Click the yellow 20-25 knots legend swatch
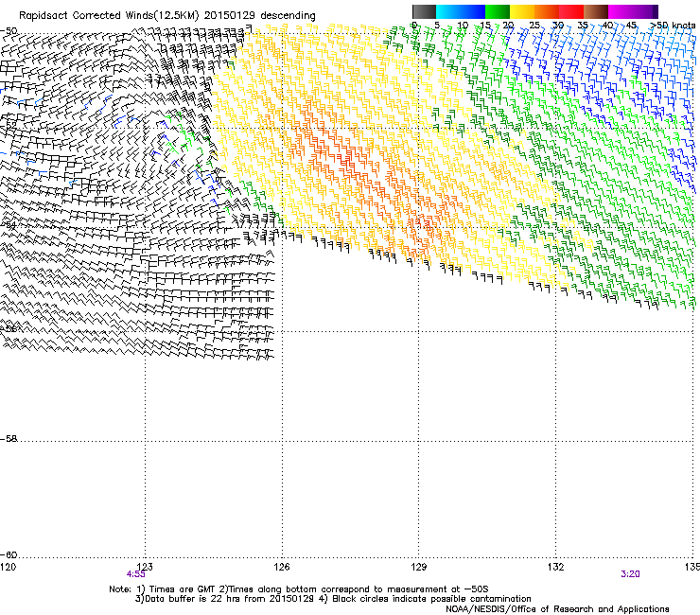700x615 pixels. (x=522, y=11)
